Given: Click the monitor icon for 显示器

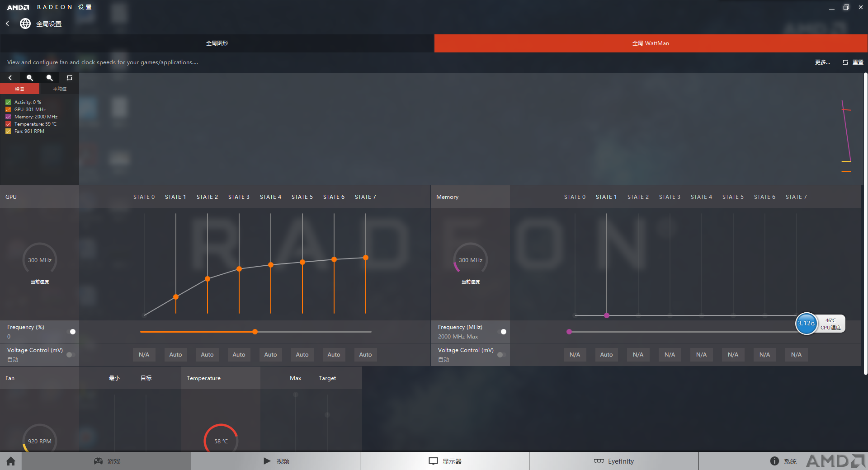Looking at the screenshot, I should [433, 461].
